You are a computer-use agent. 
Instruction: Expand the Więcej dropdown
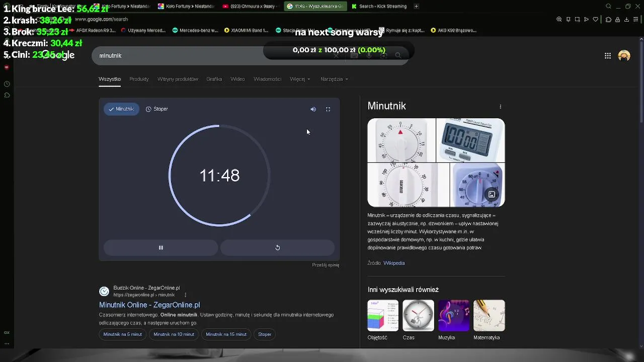coord(300,79)
